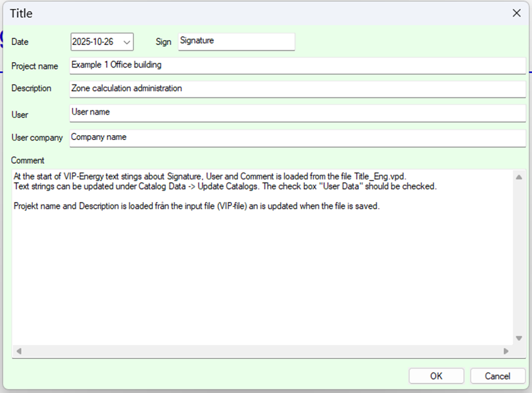Click the Description field with Zone calculation
The height and width of the screenshot is (393, 532).
point(297,89)
